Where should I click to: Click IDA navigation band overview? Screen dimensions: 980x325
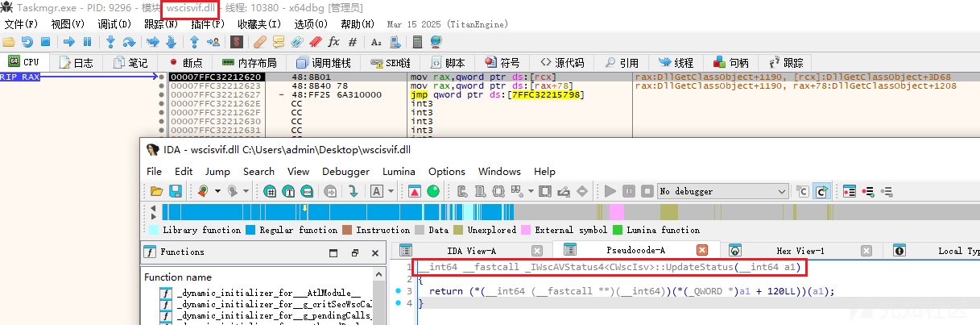pos(569,212)
